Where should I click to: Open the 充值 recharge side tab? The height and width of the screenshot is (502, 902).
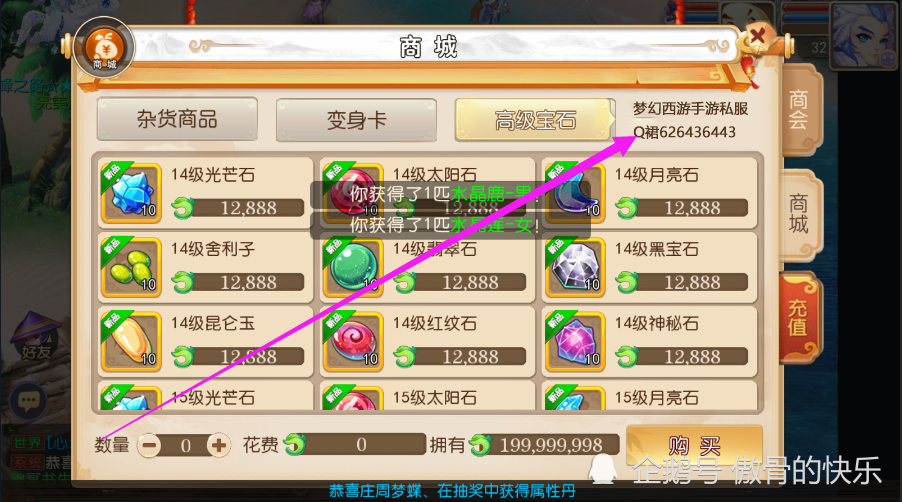tap(798, 317)
